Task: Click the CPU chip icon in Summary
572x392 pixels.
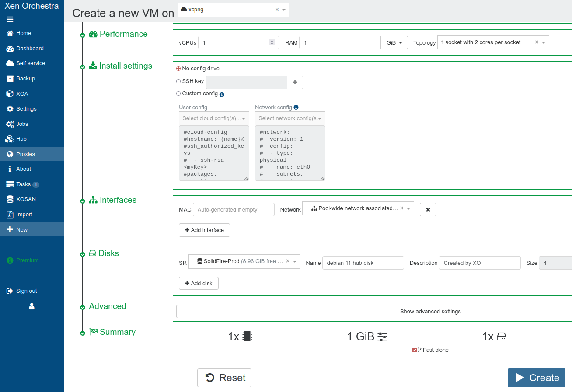Action: coord(248,336)
